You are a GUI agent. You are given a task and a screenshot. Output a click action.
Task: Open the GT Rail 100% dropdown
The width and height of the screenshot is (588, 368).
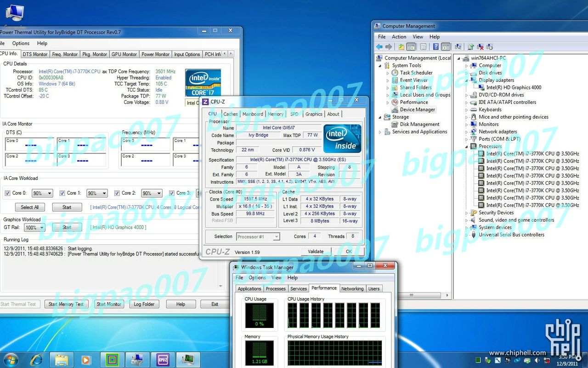pos(41,227)
